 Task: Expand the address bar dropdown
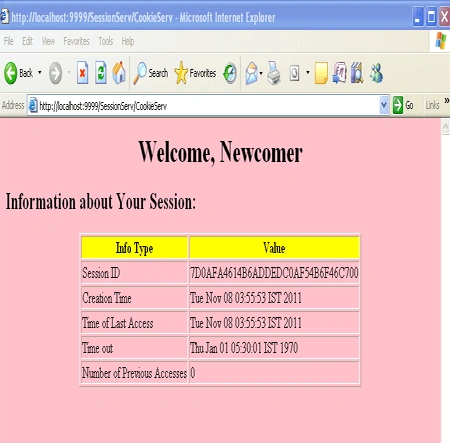click(384, 105)
